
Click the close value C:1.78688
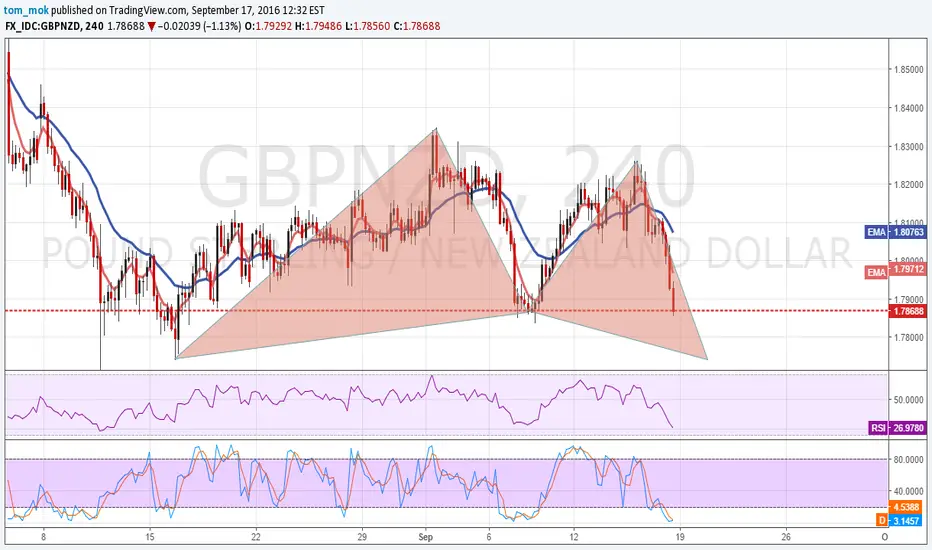pos(417,26)
